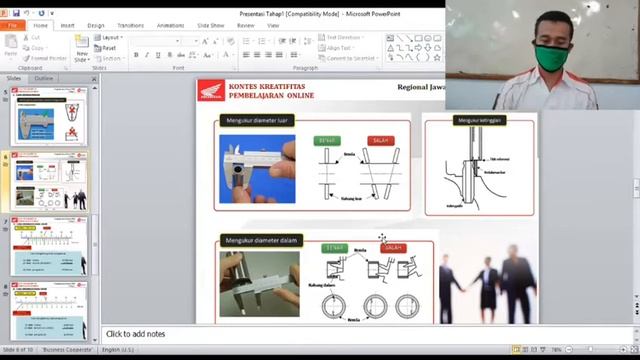Switch to the Design tab
The width and height of the screenshot is (640, 360).
[x=96, y=25]
